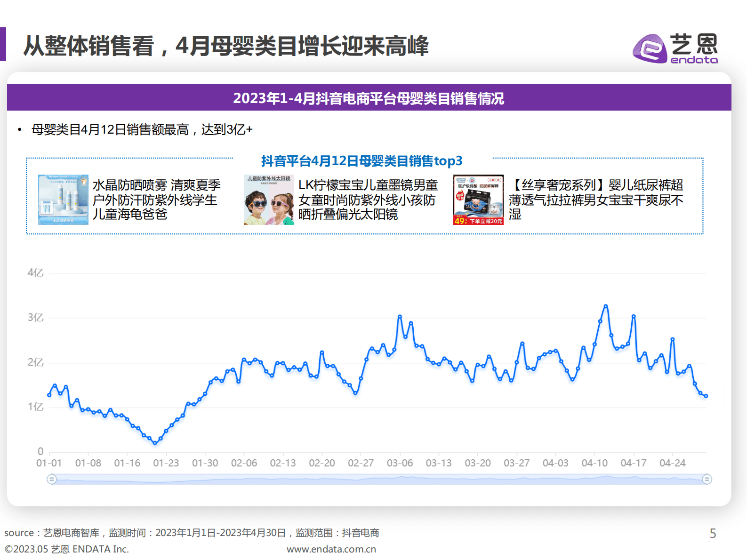747x560 pixels.
Task: Click the lowest data point near 01-23
Action: 155,443
